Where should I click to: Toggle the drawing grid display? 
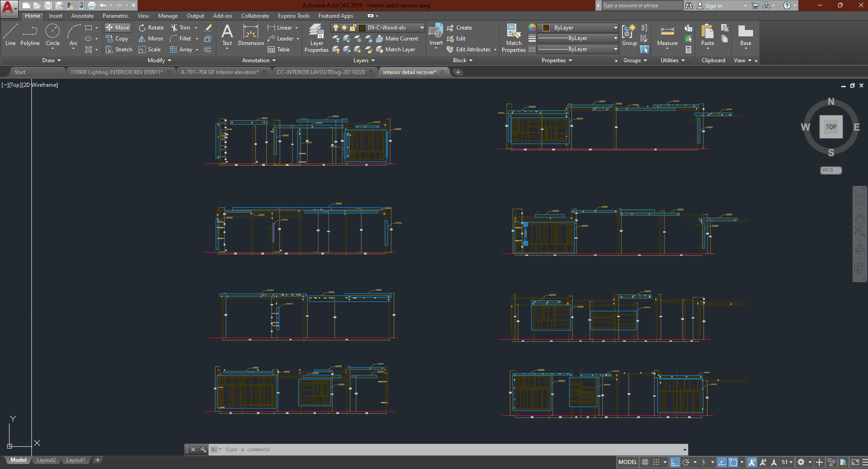click(x=645, y=462)
